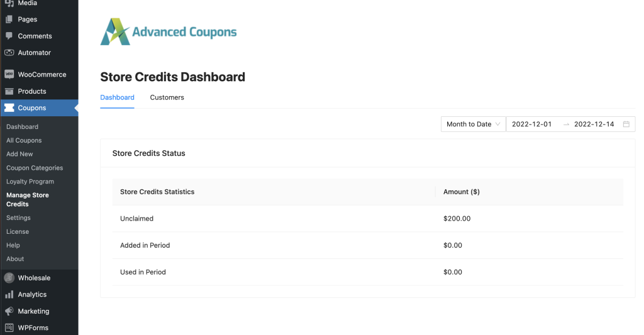Click the Analytics bar chart icon

(9, 294)
